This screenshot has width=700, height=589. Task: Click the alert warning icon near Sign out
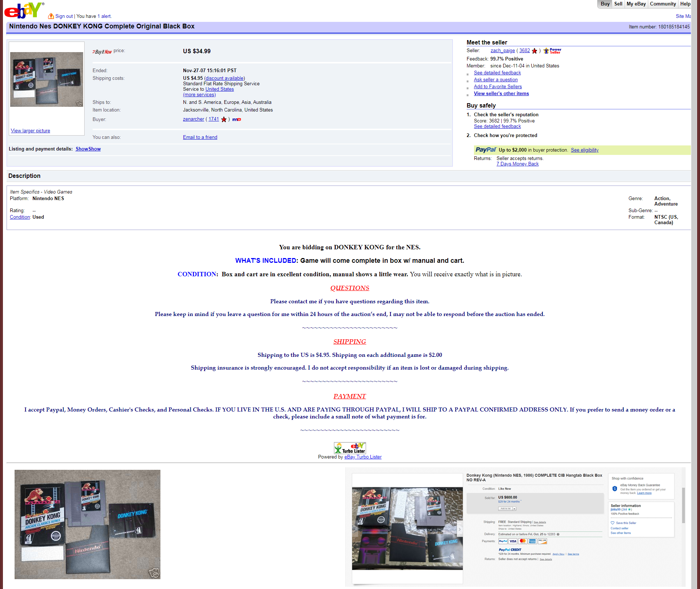pos(51,16)
